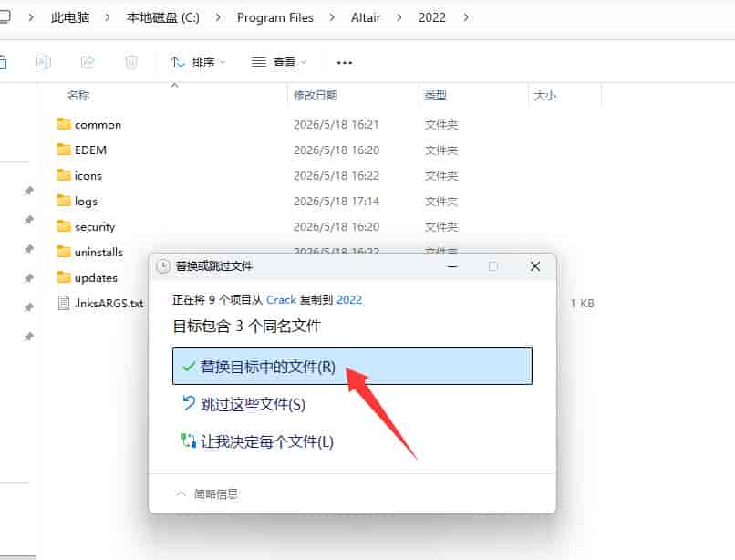The width and height of the screenshot is (735, 560).
Task: Expand chevron after 本地磁盘 (C:) breadcrumb
Action: pos(218,17)
